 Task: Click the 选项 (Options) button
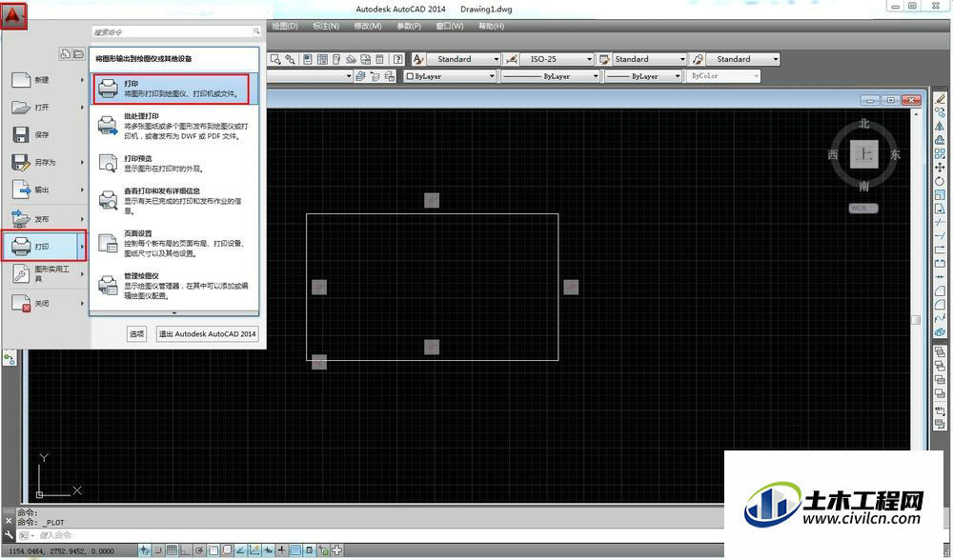pos(136,333)
